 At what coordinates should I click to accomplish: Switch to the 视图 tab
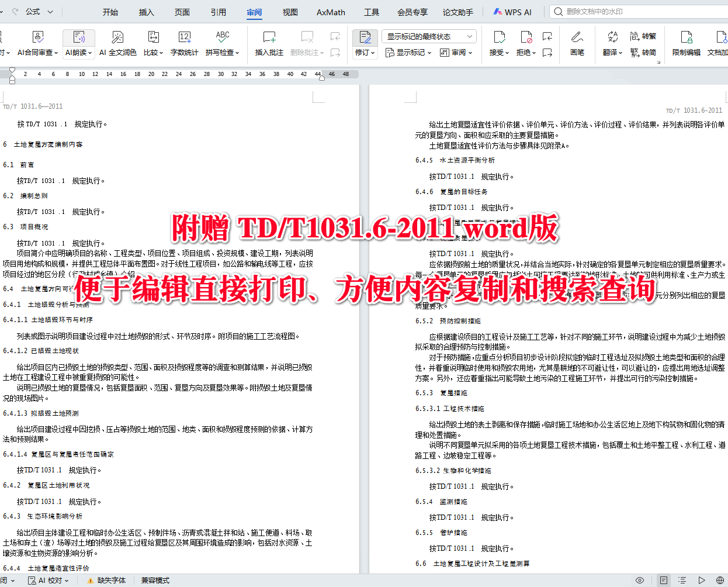coord(290,12)
